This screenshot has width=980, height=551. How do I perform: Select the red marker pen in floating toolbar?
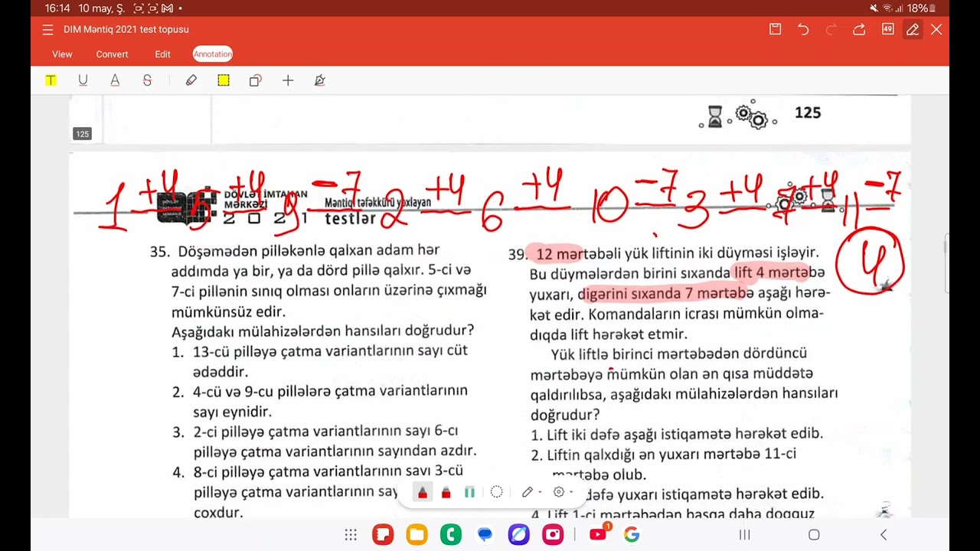tap(422, 492)
